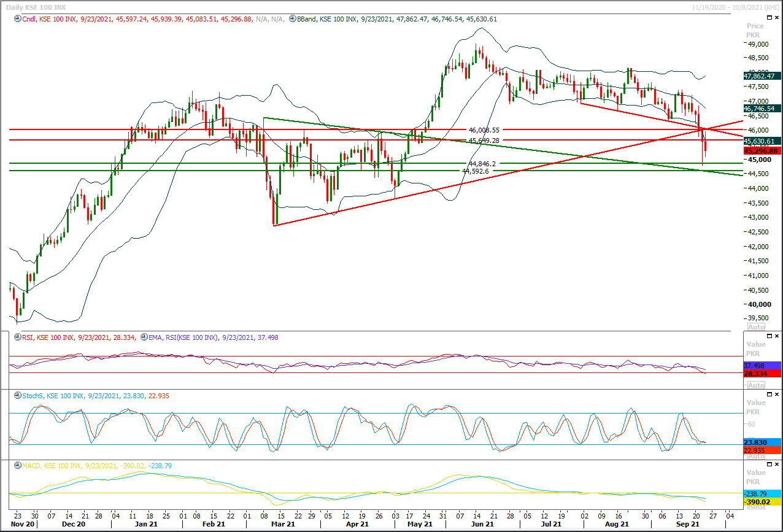Image resolution: width=783 pixels, height=532 pixels.
Task: Click the 46,008.55 resistance line label
Action: tap(484, 130)
